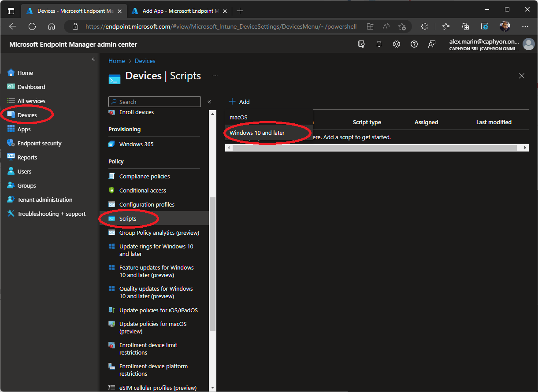Click the Add script button
The width and height of the screenshot is (538, 392).
coord(239,102)
